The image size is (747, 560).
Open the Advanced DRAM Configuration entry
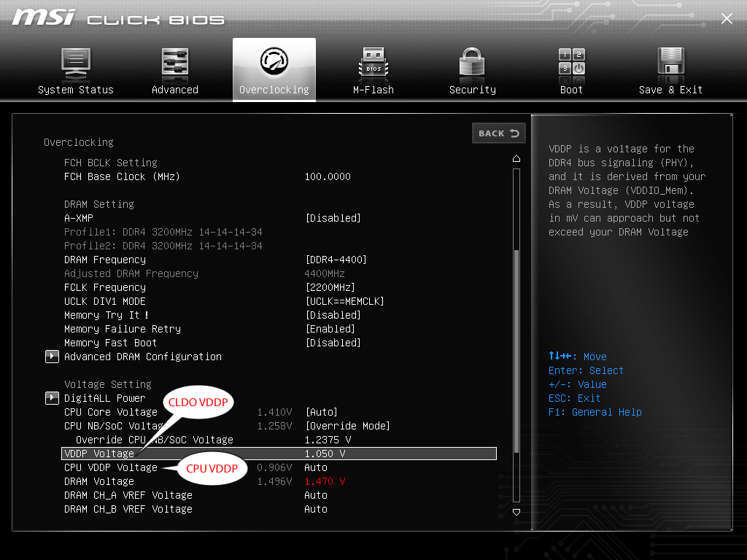[143, 357]
